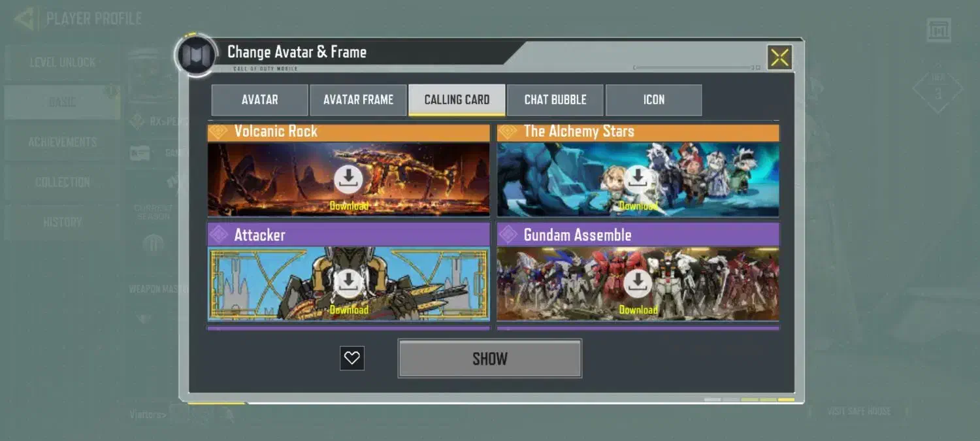This screenshot has width=980, height=441.
Task: Click the SHOW button
Action: [489, 358]
